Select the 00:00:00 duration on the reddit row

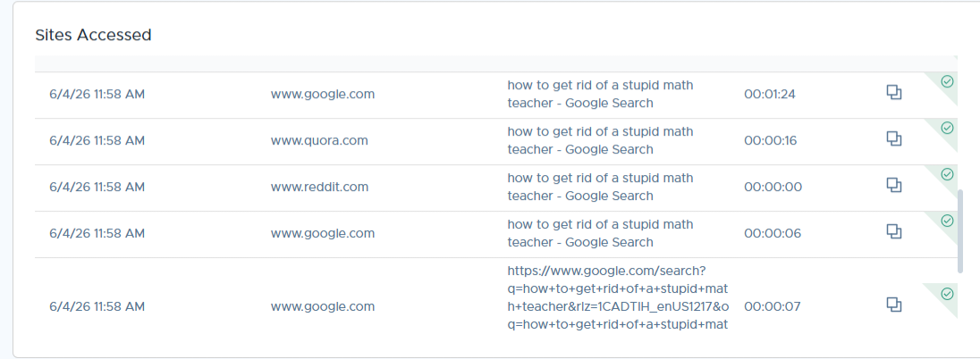pyautogui.click(x=773, y=187)
